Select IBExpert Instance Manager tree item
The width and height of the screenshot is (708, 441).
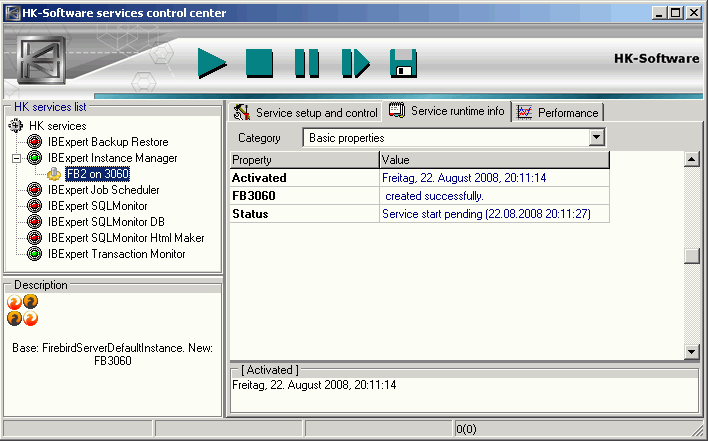point(112,158)
